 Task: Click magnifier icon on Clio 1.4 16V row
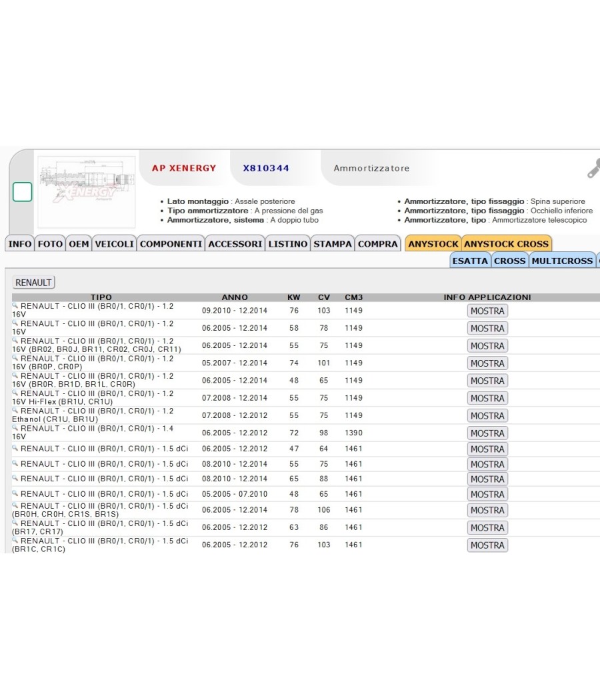point(15,428)
